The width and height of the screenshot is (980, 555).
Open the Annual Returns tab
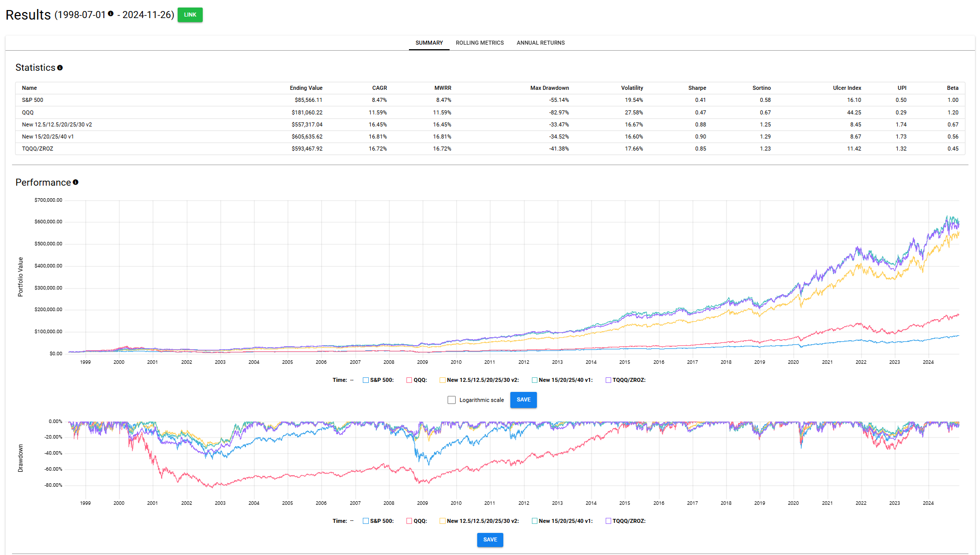(540, 43)
